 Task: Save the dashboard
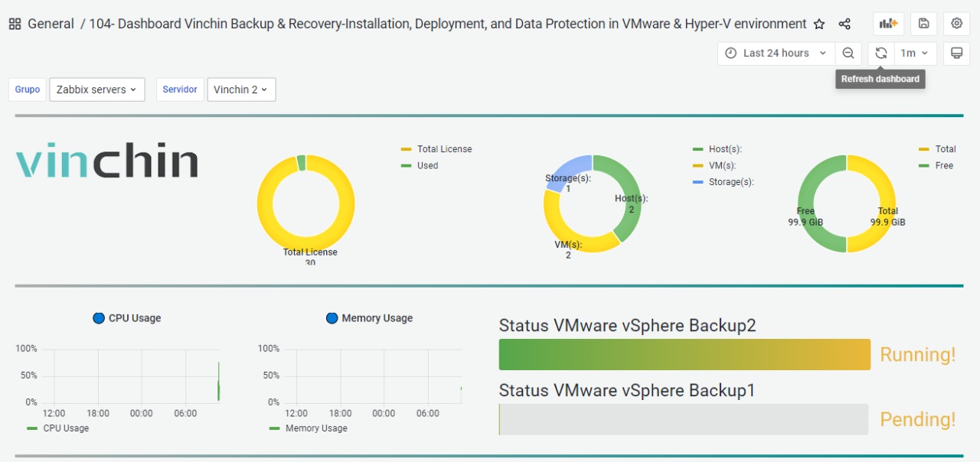click(923, 24)
